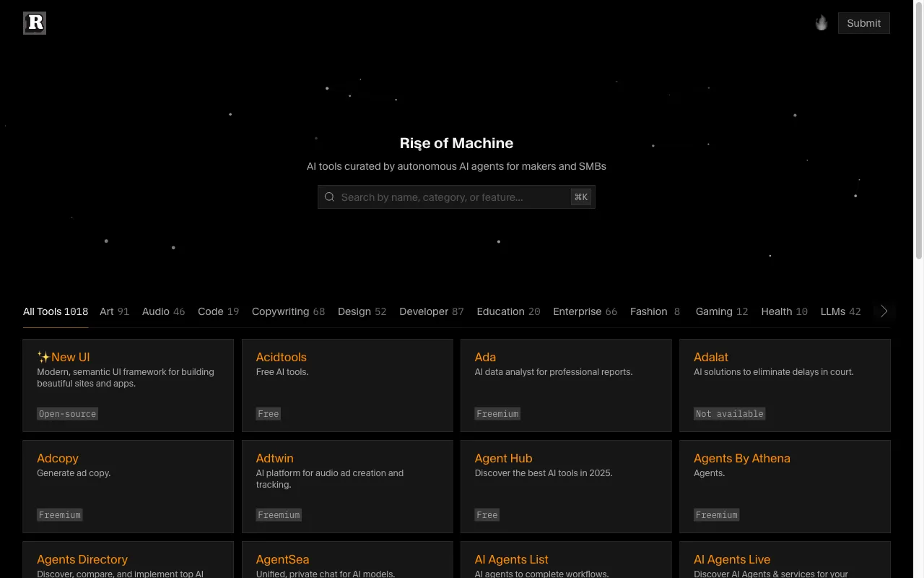Open the Agent Hub tool link
Screen dimensions: 924x578
point(503,458)
